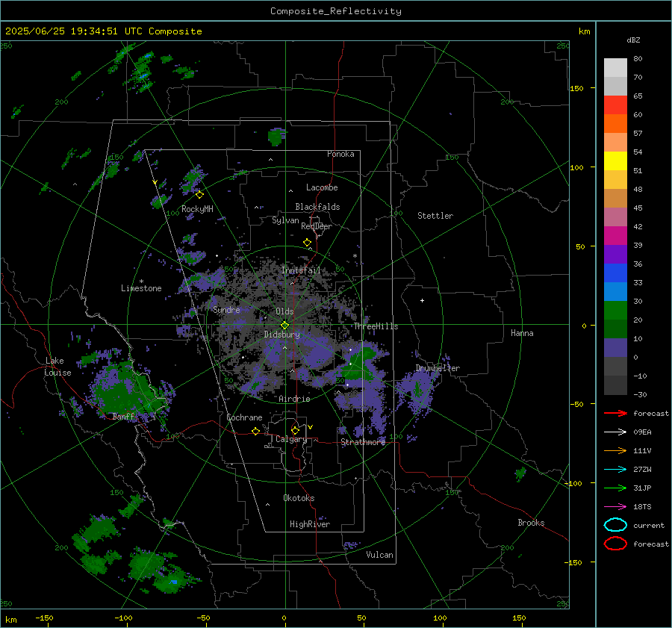Select the cyan 27ZW arrow in legend
Screen dimensions: 672x628
[615, 470]
